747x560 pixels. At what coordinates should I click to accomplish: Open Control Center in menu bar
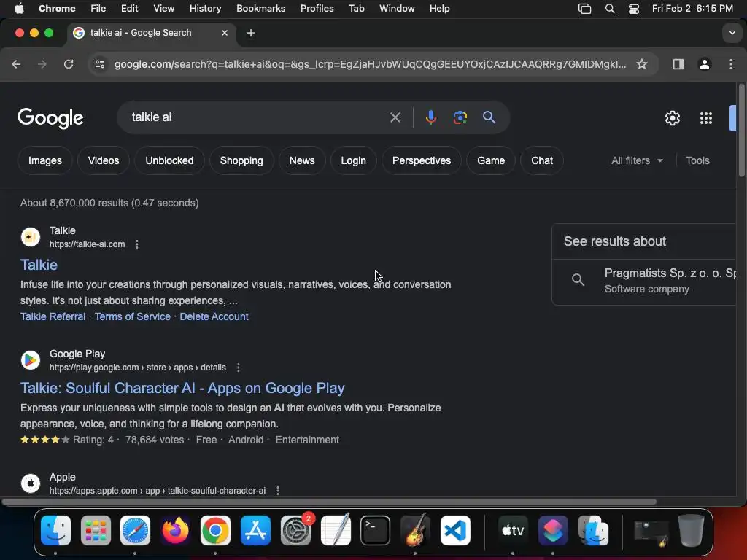pyautogui.click(x=634, y=9)
